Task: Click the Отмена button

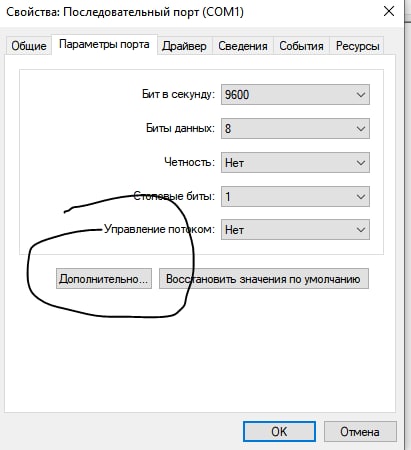Action: click(360, 432)
